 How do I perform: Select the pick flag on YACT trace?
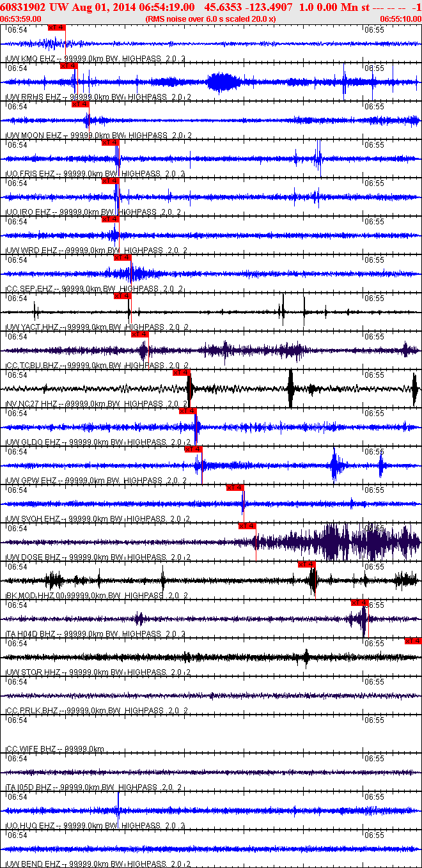123,296
